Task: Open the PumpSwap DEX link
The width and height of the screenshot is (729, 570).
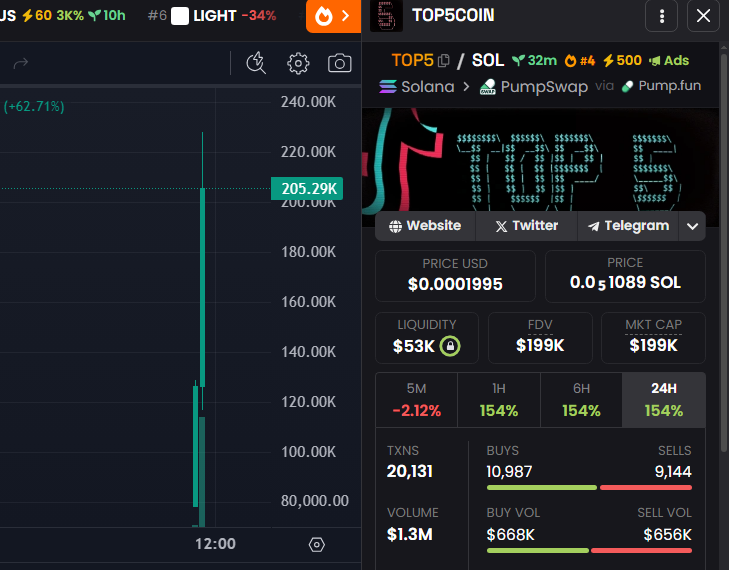Action: click(534, 86)
